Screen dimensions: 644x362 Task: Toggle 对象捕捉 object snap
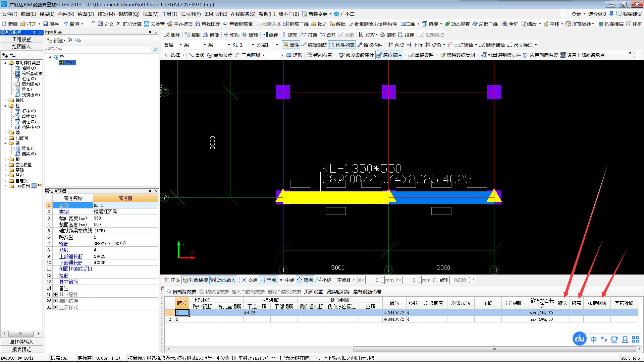pos(195,280)
